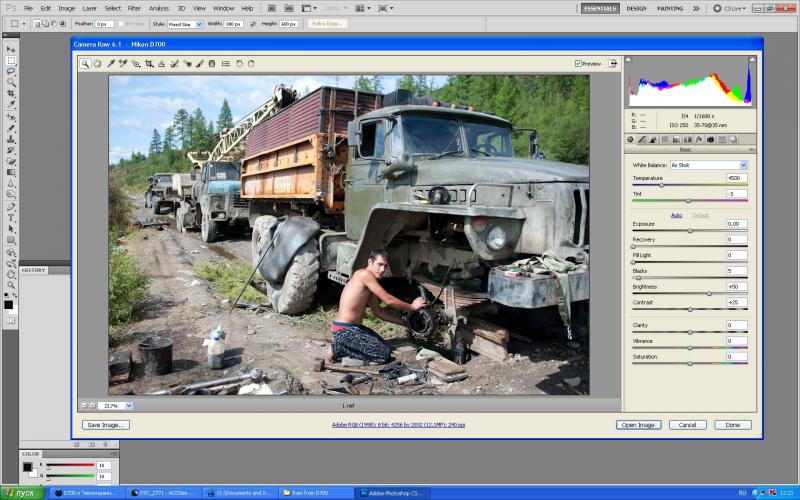Open the File menu
Viewport: 800px width, 500px height.
point(28,9)
